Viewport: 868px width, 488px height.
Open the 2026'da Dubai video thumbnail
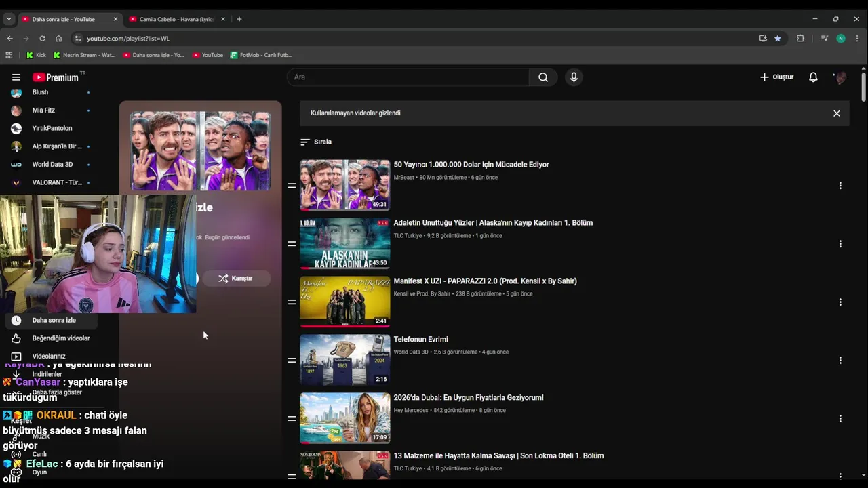point(345,418)
